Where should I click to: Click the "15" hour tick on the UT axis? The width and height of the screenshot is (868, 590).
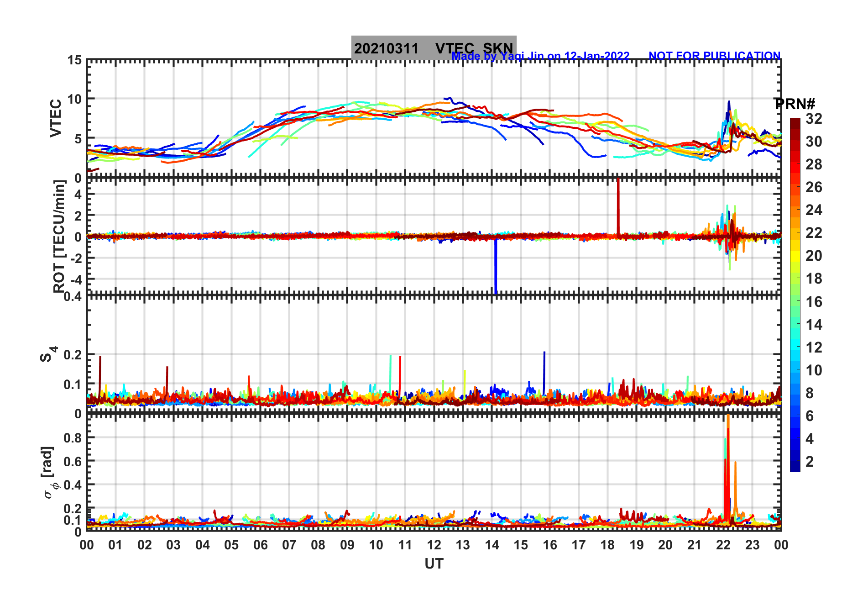521,545
